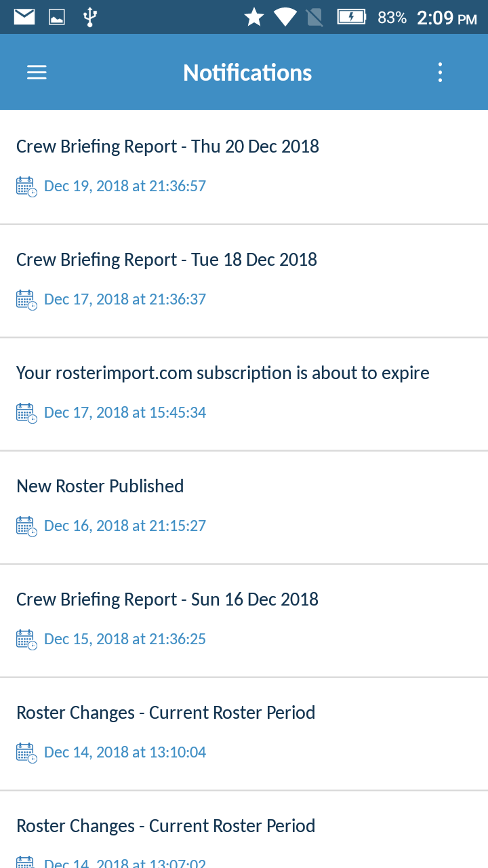Open Crew Briefing Report Tue 18 Dec 2018
Screen dimensions: 488x868
point(244,281)
